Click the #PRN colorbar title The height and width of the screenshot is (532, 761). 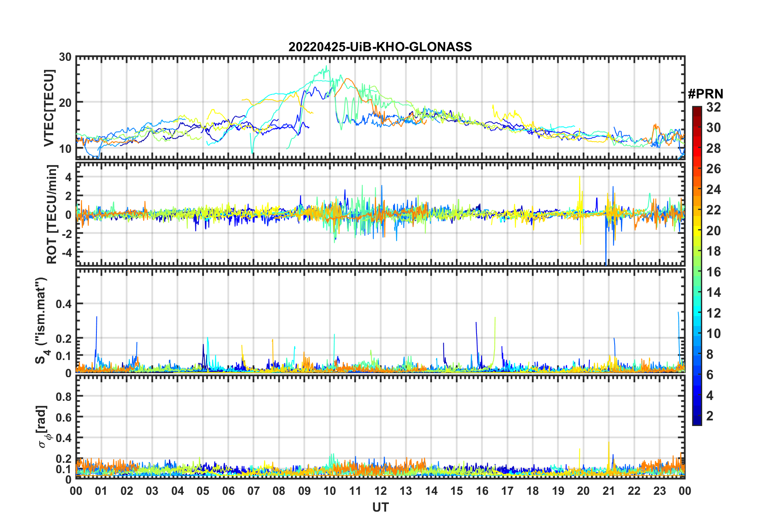(705, 94)
